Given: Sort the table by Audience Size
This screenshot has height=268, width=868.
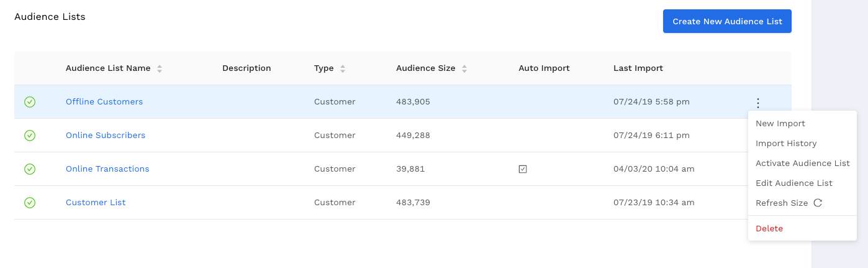Looking at the screenshot, I should coord(464,68).
